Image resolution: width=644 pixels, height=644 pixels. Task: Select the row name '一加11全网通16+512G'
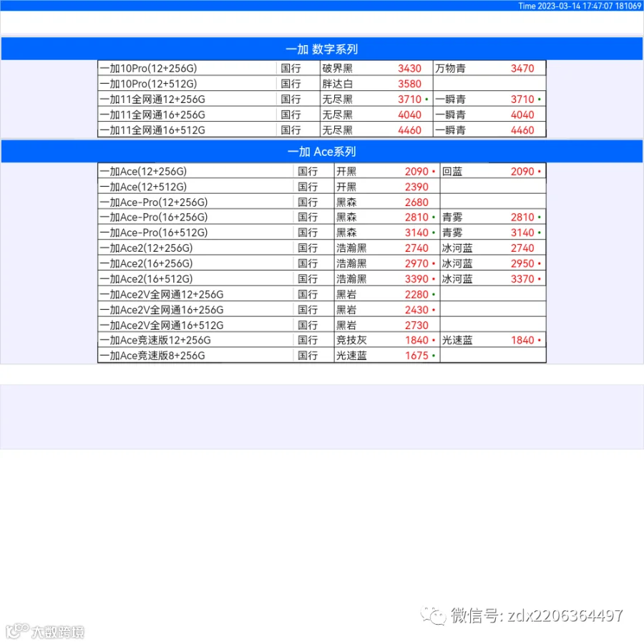(152, 130)
